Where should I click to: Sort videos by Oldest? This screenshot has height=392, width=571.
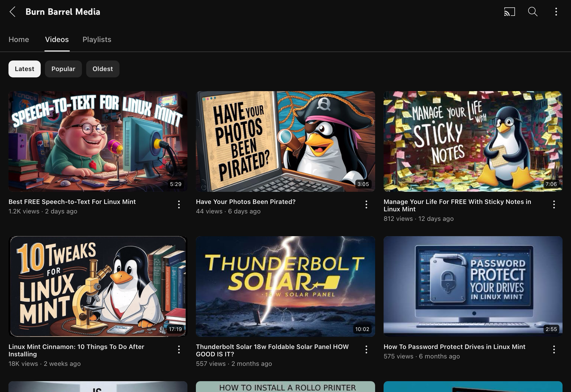coord(103,69)
